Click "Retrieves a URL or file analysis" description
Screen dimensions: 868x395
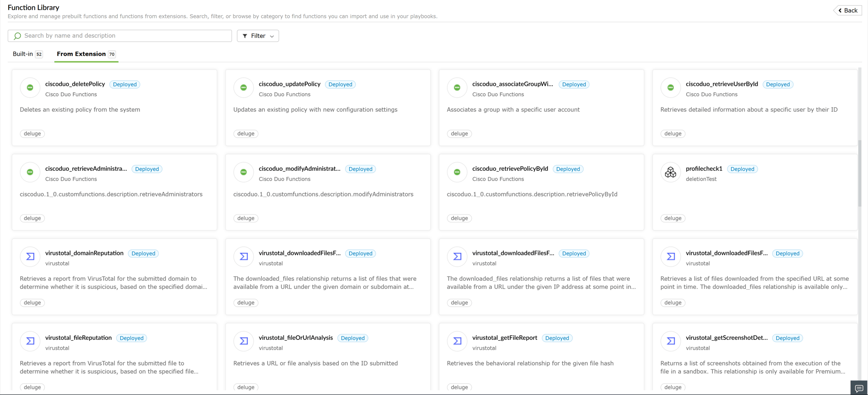(x=316, y=363)
